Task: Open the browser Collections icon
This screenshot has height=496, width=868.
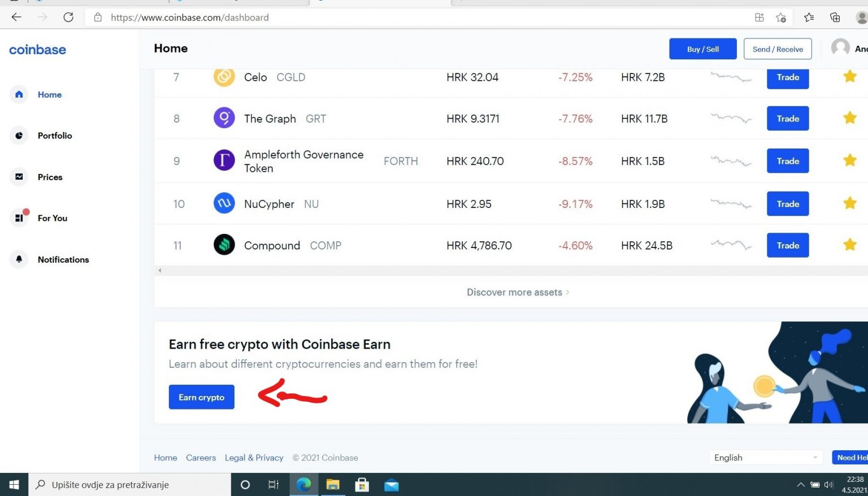Action: (x=835, y=18)
